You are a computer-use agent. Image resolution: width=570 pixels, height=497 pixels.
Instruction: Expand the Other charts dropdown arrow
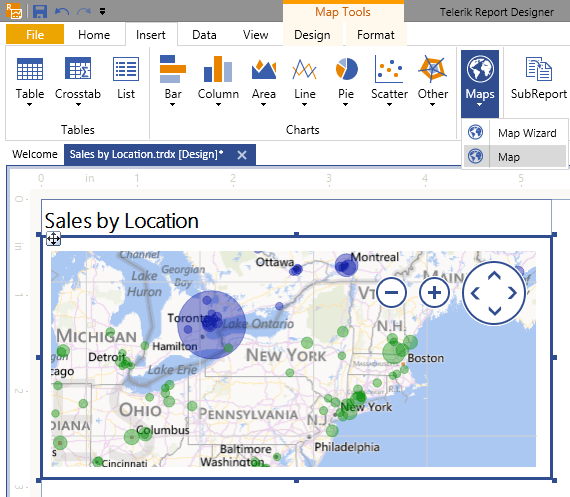tap(432, 105)
